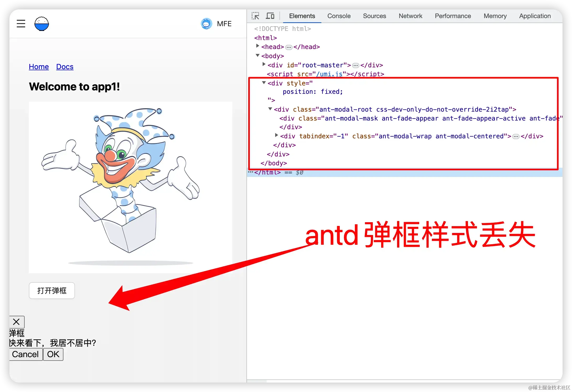Viewport: 572px width, 392px height.
Task: Expand the ant-modal-wrap div node
Action: coord(277,135)
